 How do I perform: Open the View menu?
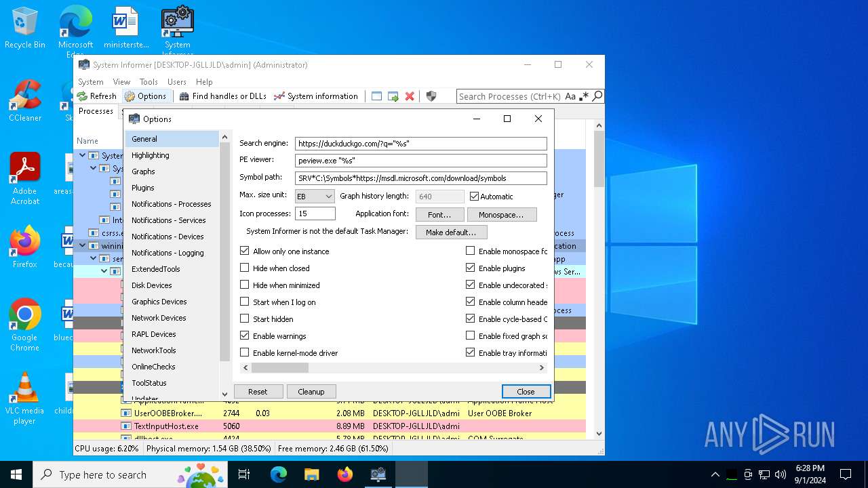click(121, 81)
